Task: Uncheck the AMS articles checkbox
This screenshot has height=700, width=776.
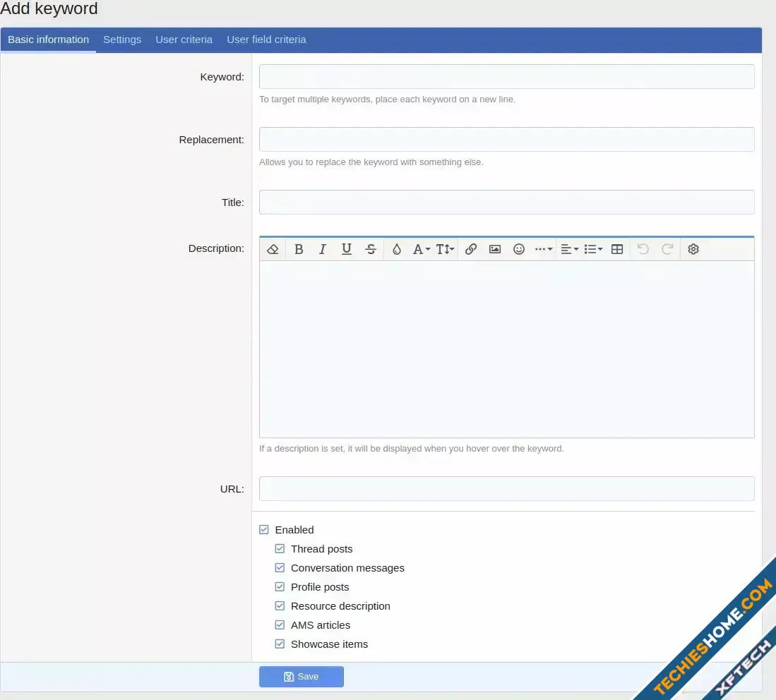Action: point(280,624)
